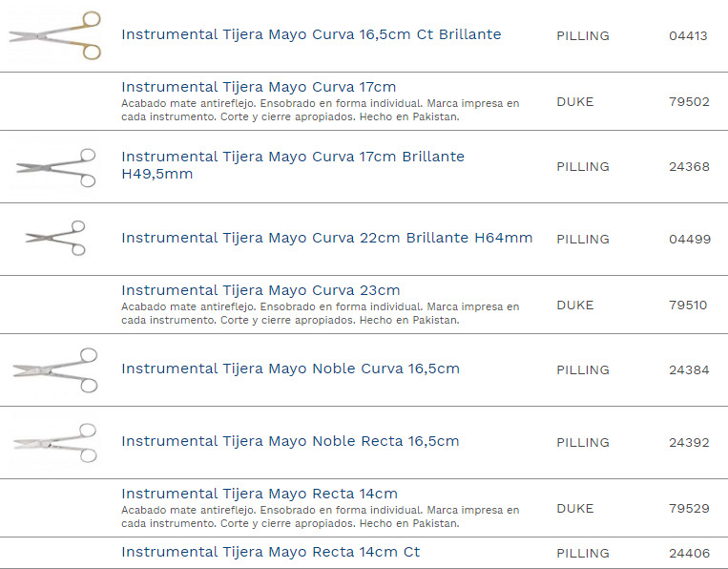
Task: Select the Tijera Mayo Curva 23cm product title
Action: coord(260,290)
